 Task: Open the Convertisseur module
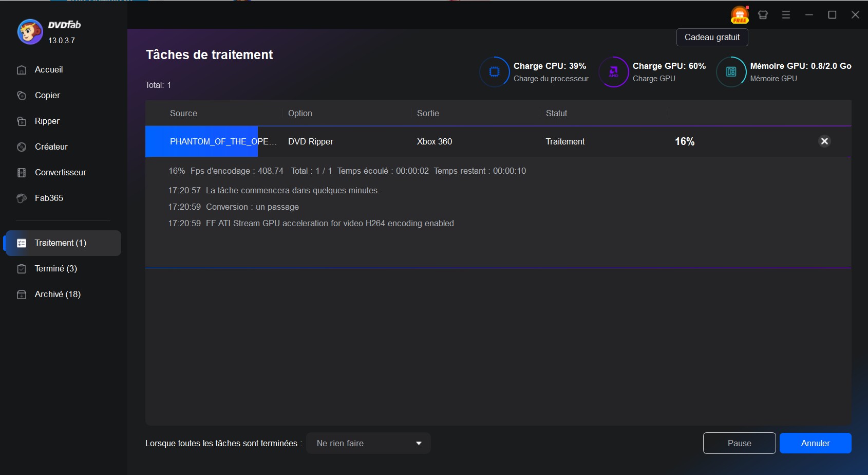click(60, 172)
